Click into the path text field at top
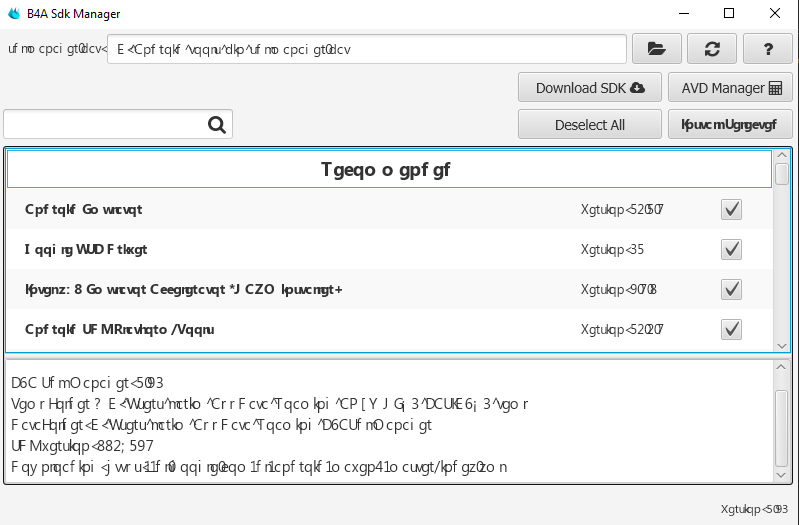This screenshot has width=799, height=525. [x=366, y=48]
